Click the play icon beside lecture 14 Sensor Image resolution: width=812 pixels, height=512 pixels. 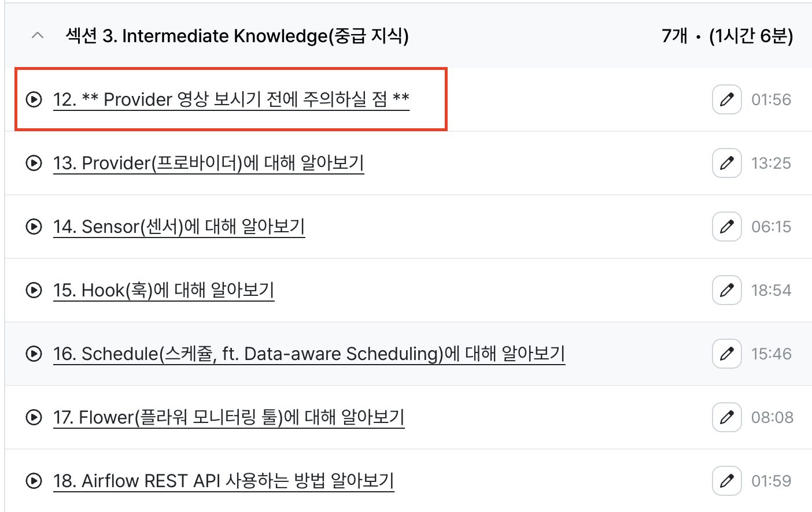click(34, 227)
